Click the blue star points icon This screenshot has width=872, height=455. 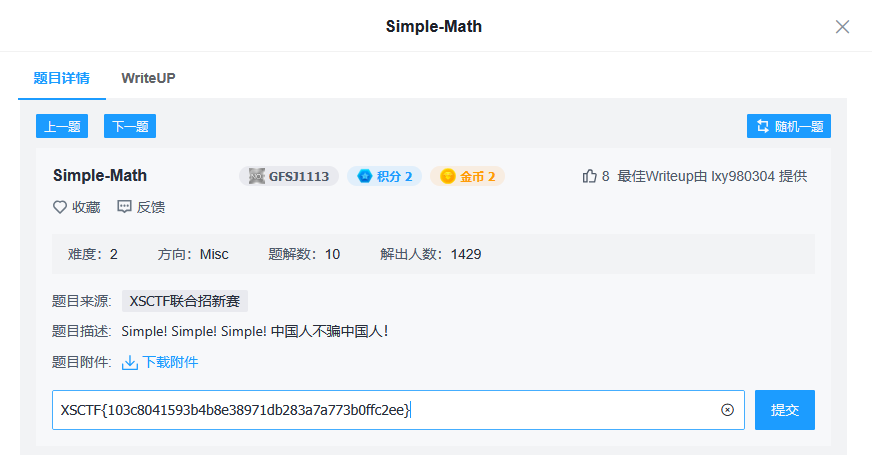coord(364,176)
